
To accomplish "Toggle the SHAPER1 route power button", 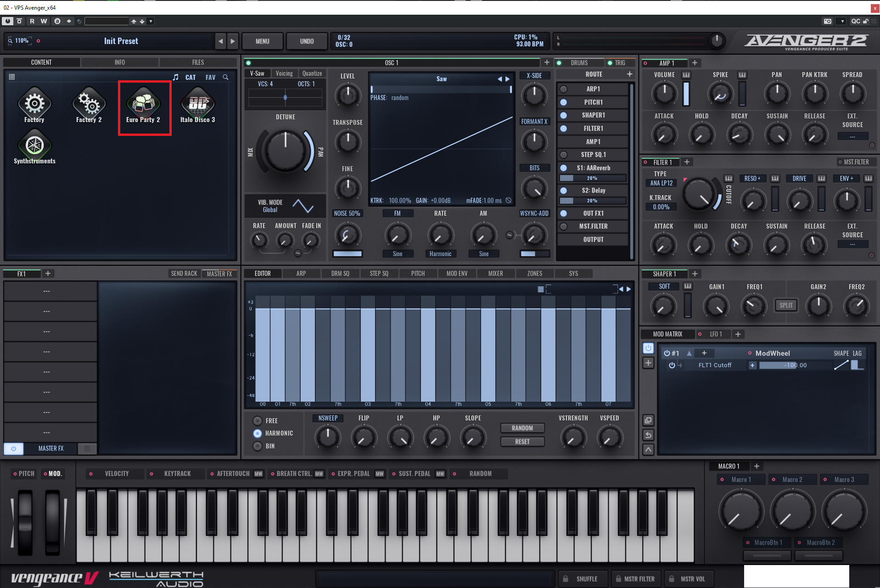I will pyautogui.click(x=564, y=115).
